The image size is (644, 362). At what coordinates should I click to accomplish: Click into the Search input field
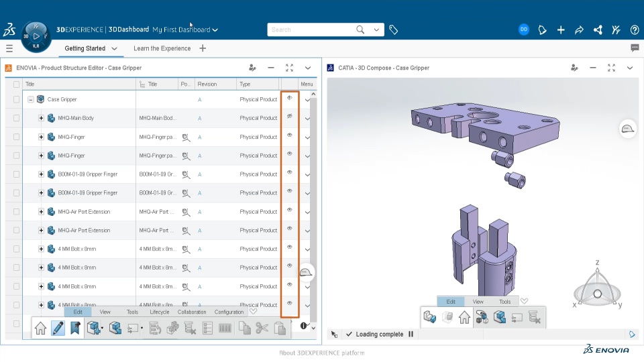coord(311,30)
